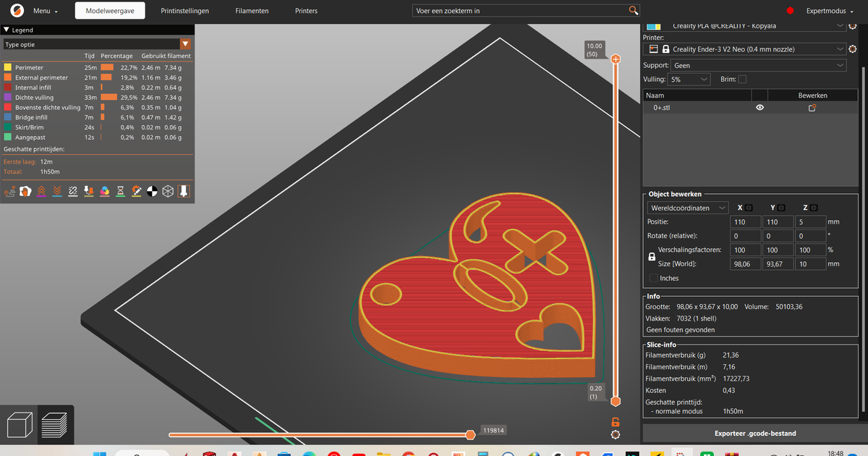Click the search term input field
This screenshot has height=456, width=868.
(x=521, y=11)
